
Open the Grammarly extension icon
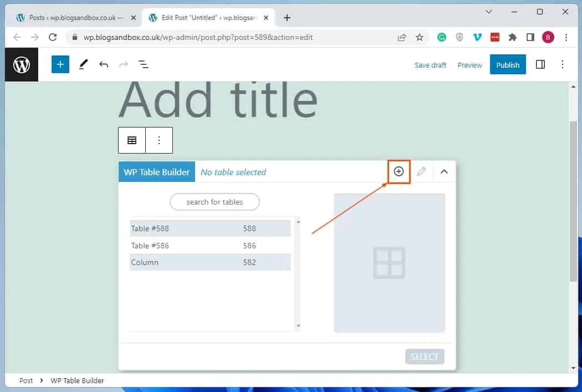(441, 37)
